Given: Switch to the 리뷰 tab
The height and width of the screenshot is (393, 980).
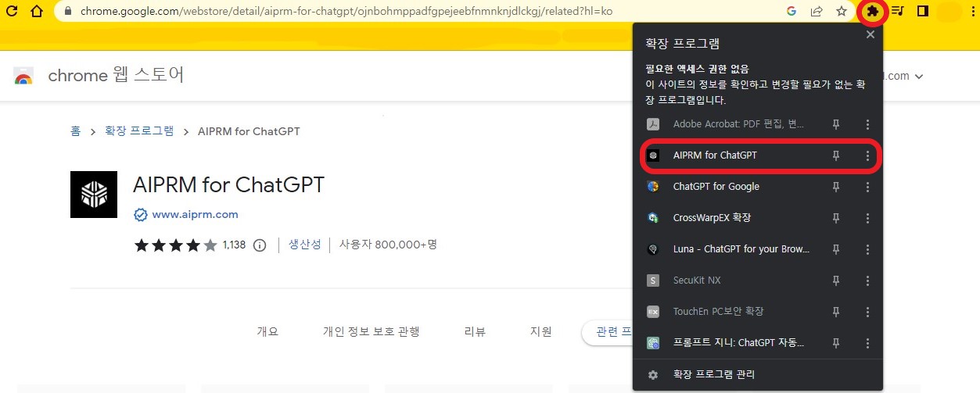Looking at the screenshot, I should [x=475, y=331].
